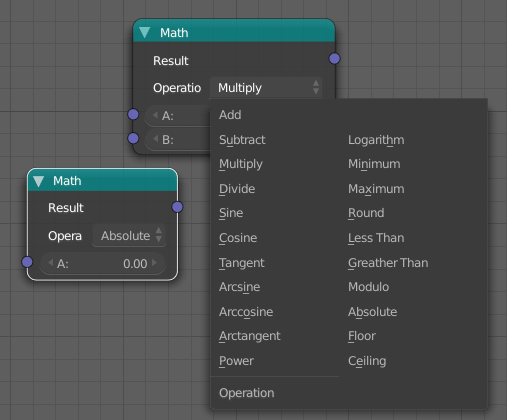Pick Maximum operation
The height and width of the screenshot is (420, 507).
[376, 189]
